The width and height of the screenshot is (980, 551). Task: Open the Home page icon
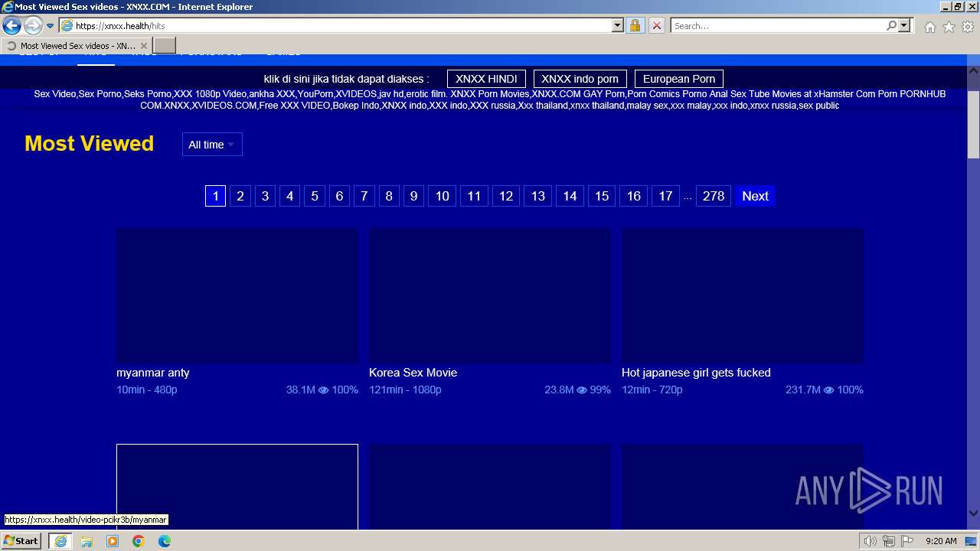(x=929, y=27)
